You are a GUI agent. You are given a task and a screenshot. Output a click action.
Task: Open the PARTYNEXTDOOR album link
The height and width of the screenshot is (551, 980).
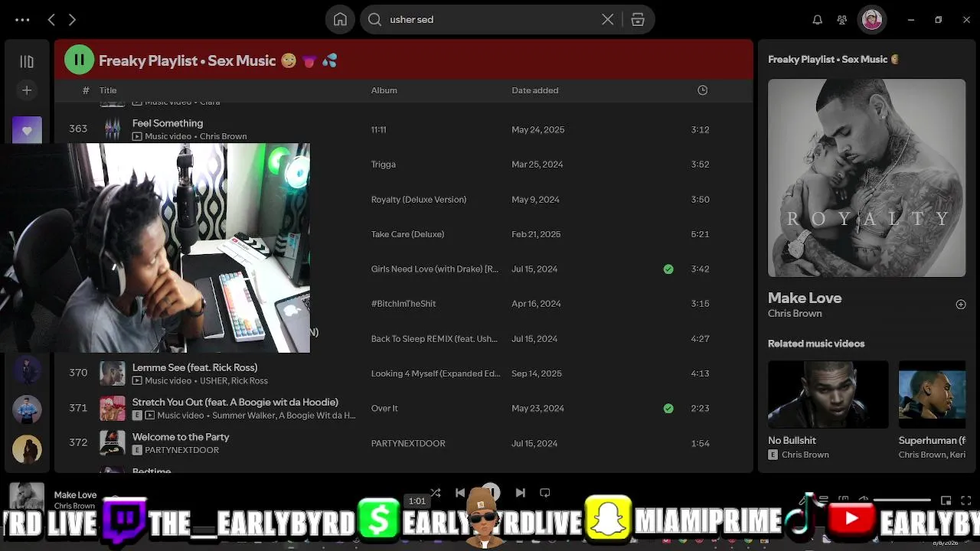coord(408,443)
